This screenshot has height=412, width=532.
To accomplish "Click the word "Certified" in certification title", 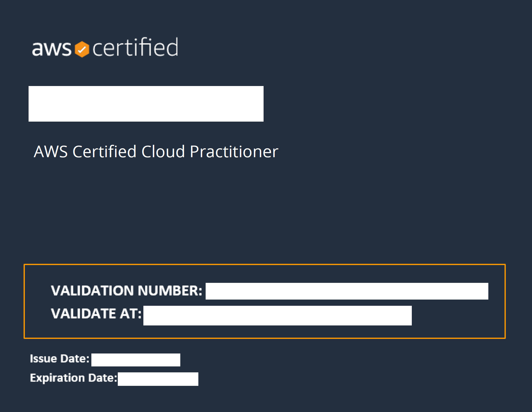I will click(104, 152).
